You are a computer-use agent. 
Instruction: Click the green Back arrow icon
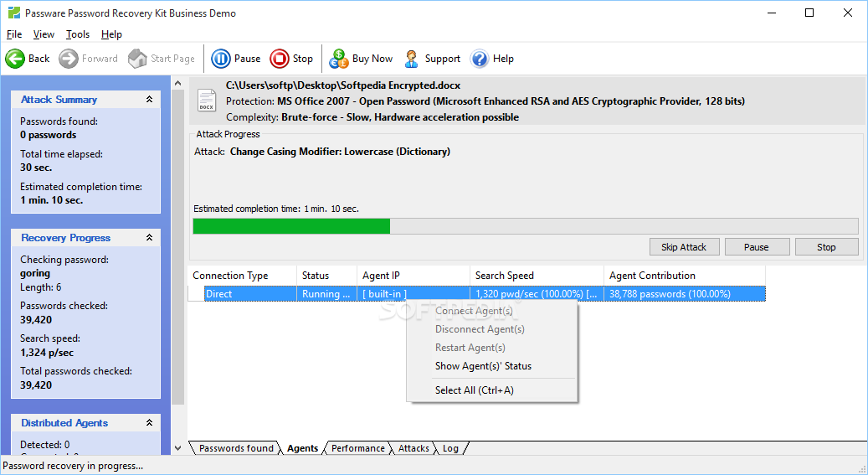point(15,59)
